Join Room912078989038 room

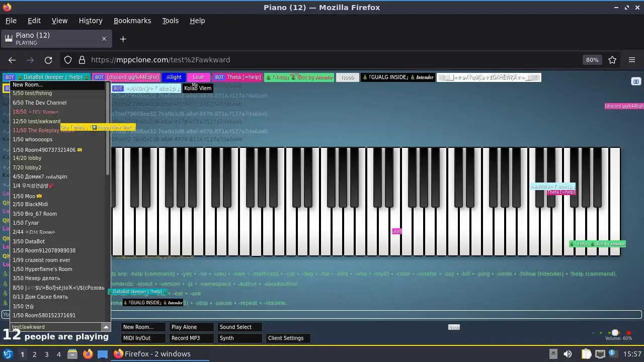point(58,250)
